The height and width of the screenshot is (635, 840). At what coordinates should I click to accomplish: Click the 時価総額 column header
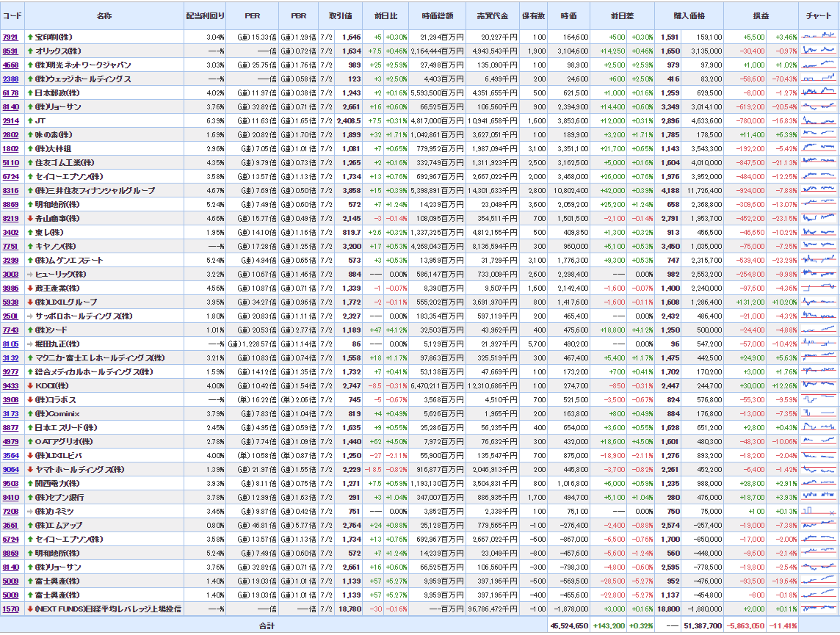(437, 15)
